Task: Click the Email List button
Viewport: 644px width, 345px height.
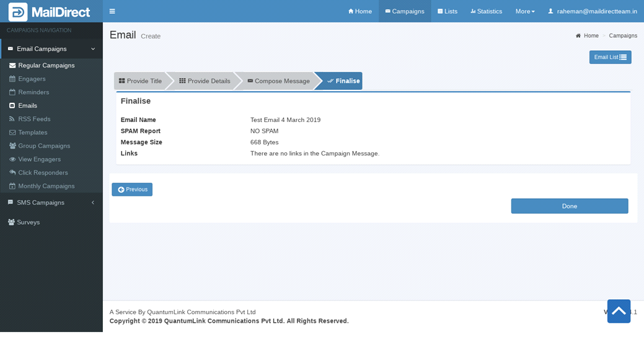Action: [610, 57]
